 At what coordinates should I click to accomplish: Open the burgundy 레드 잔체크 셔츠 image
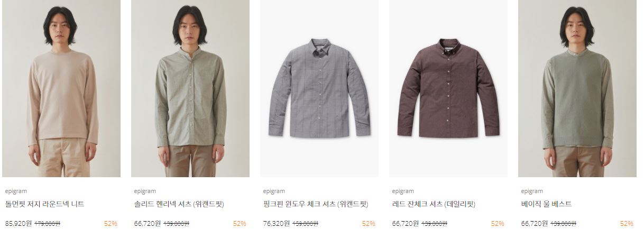(448, 88)
